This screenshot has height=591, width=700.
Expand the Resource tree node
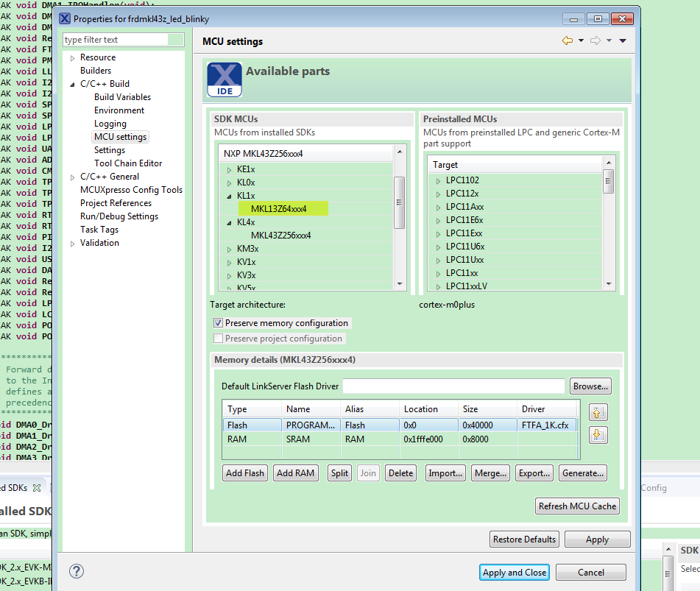72,58
